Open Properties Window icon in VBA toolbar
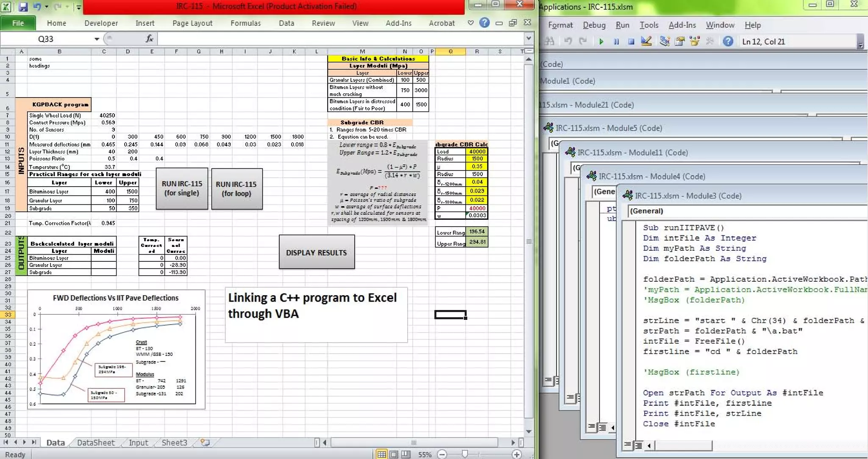 click(680, 41)
